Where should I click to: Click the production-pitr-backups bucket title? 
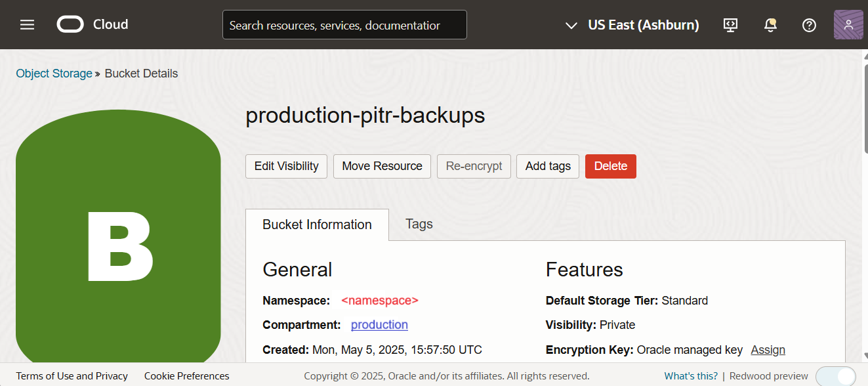click(365, 116)
